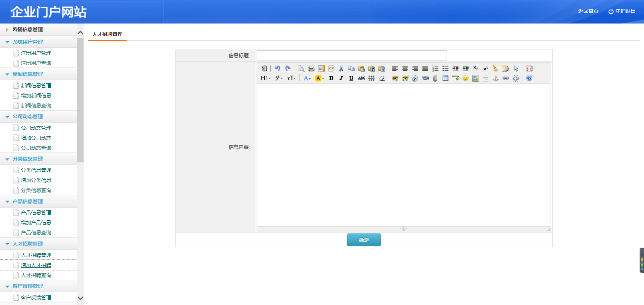The image size is (644, 305).
Task: Open 增加产品信息 in the sidebar
Action: click(36, 223)
